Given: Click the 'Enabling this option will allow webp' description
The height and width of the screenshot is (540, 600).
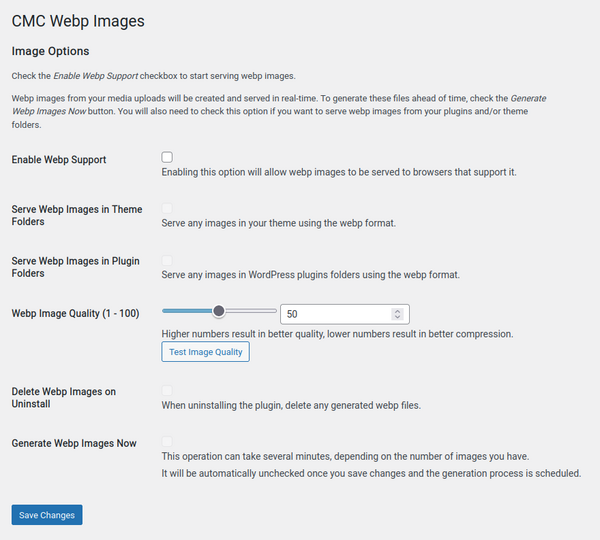Looking at the screenshot, I should click(x=339, y=172).
